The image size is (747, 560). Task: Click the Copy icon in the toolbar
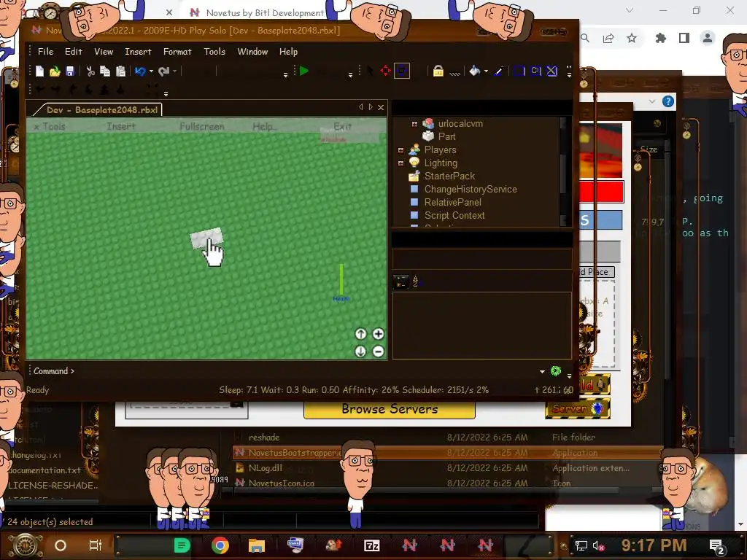(x=105, y=71)
